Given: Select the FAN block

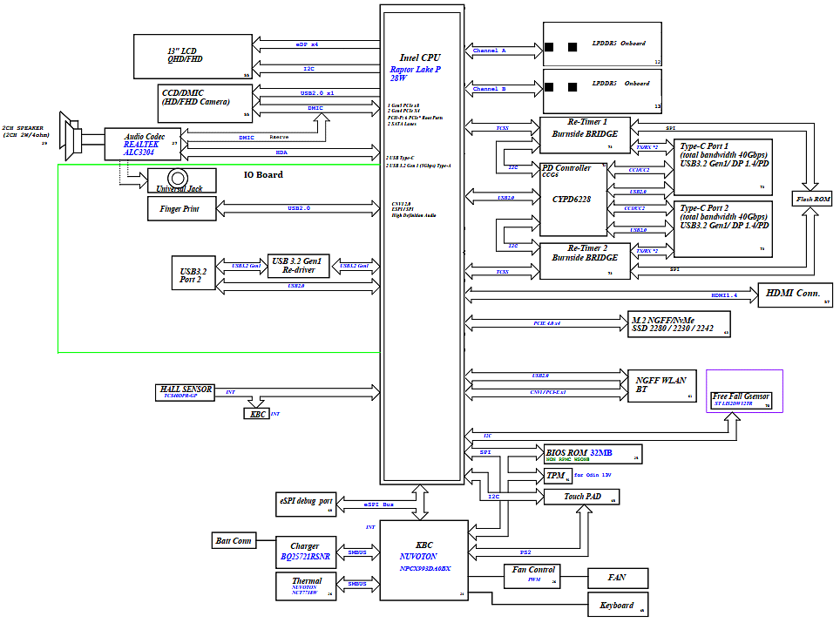Looking at the screenshot, I should (618, 578).
